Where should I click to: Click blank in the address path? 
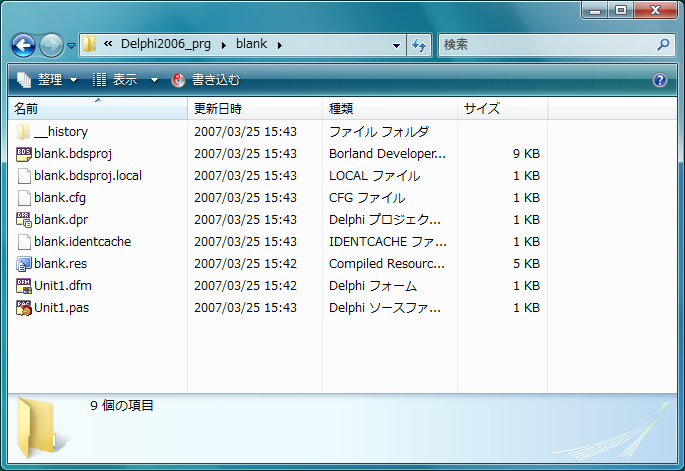(251, 44)
